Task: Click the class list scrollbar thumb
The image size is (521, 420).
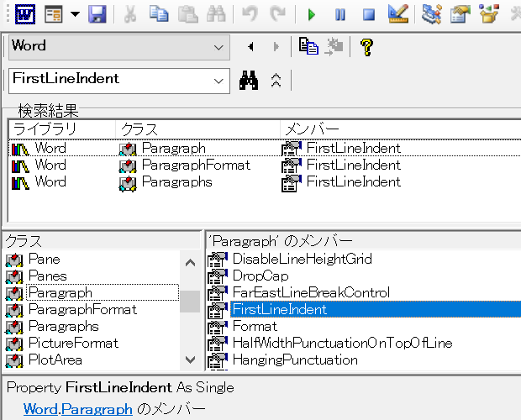Action: [x=190, y=302]
